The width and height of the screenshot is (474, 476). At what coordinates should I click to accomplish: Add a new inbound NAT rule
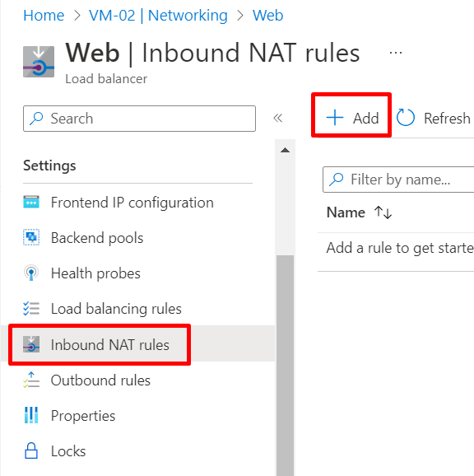tap(351, 118)
